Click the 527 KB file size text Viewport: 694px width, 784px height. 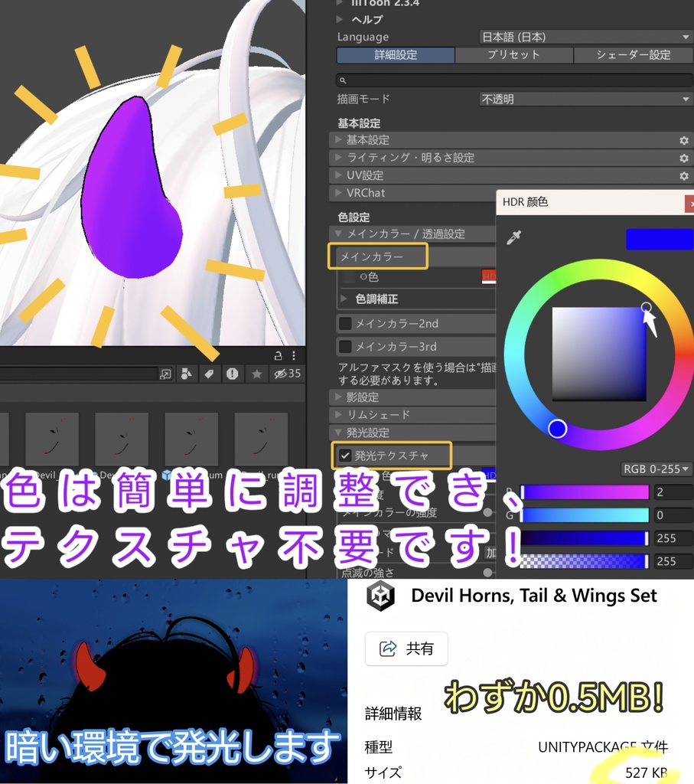[646, 773]
